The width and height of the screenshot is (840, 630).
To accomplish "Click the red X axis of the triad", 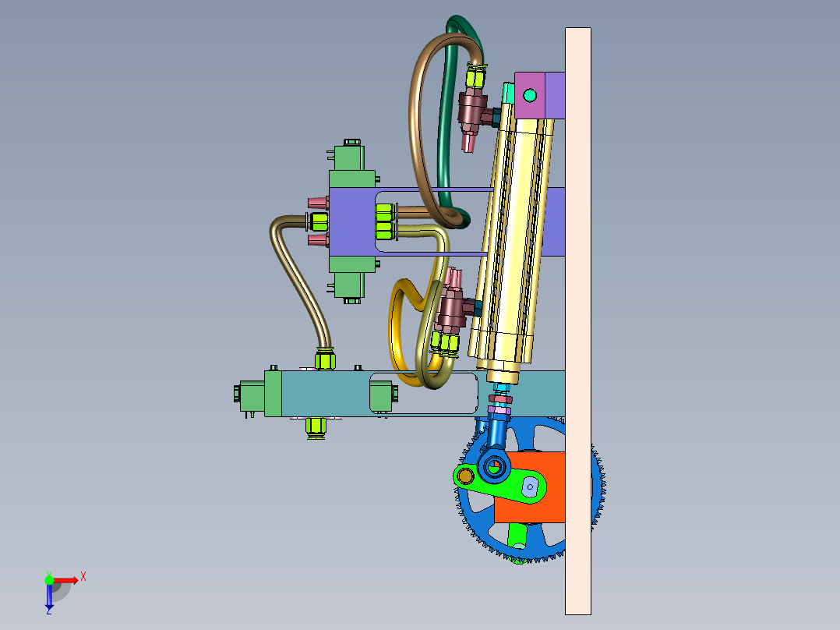I will pos(65,580).
